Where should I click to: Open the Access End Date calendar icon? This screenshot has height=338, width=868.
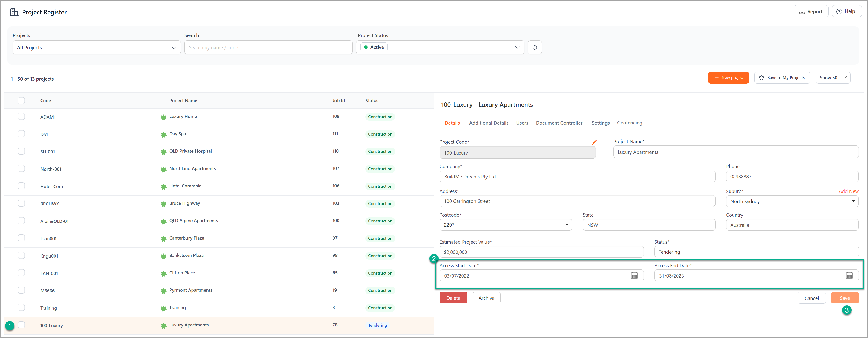[849, 275]
